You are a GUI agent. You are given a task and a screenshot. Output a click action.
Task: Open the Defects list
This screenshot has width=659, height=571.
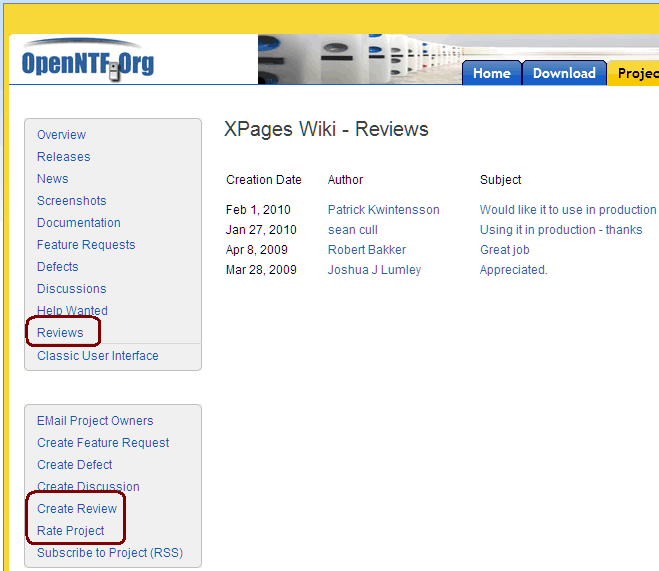58,266
